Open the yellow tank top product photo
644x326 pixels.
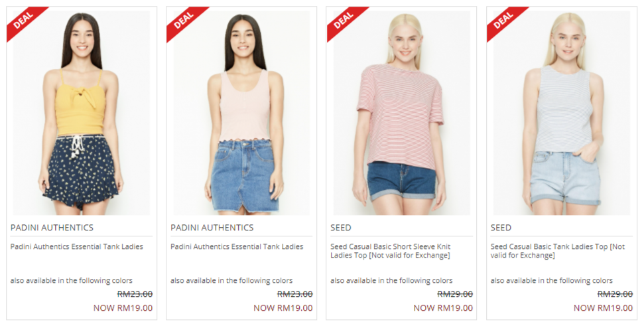click(x=82, y=113)
